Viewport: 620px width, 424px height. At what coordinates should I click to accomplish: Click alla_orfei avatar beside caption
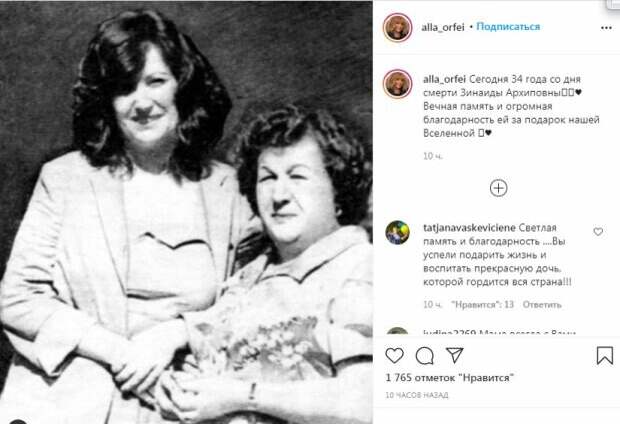point(397,83)
